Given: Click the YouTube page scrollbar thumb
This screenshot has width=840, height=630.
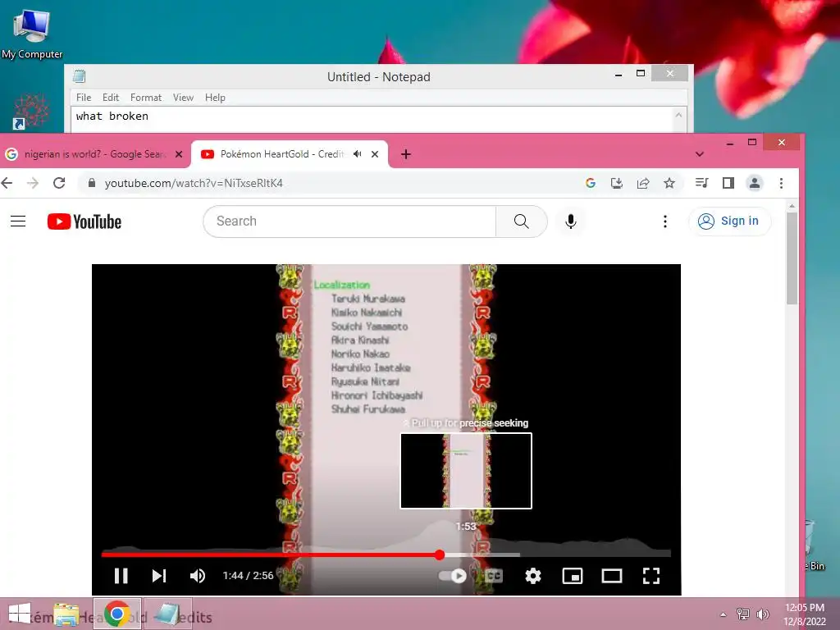Looking at the screenshot, I should 792,258.
